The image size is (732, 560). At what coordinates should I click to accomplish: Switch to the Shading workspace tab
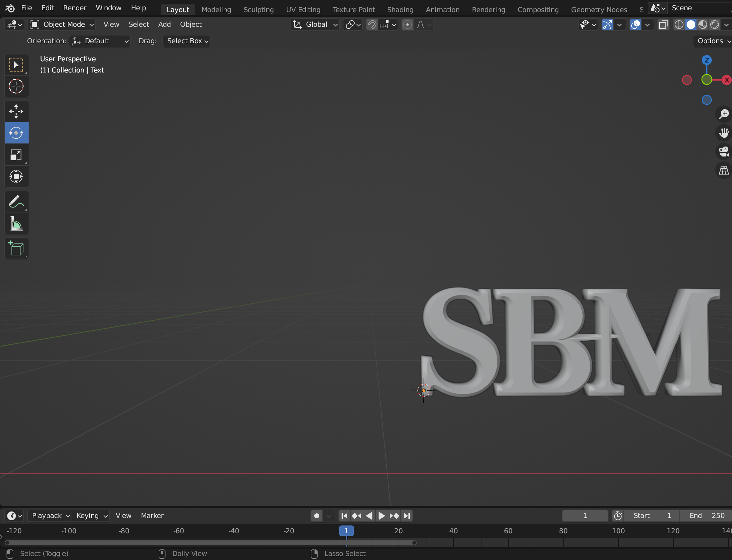point(400,10)
